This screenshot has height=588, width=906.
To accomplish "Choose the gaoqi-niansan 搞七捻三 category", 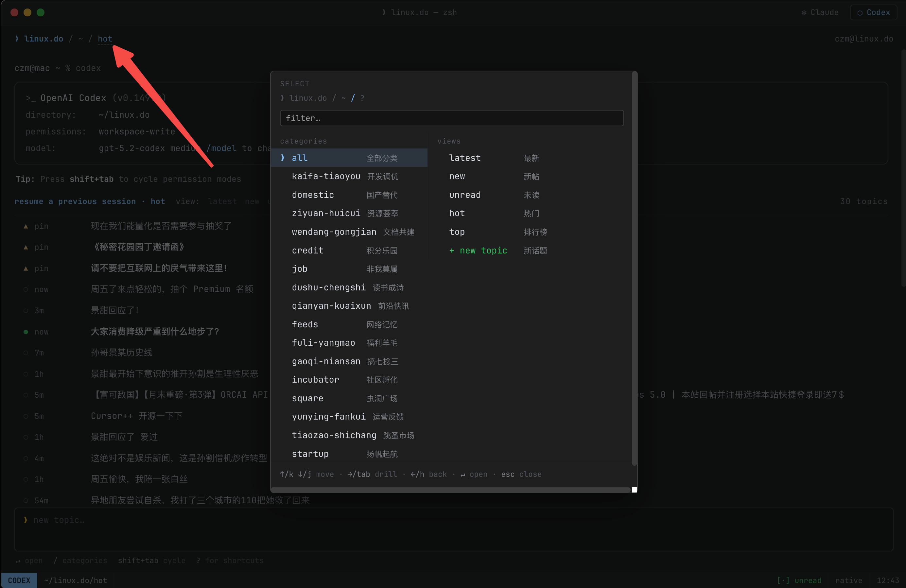I will (349, 361).
